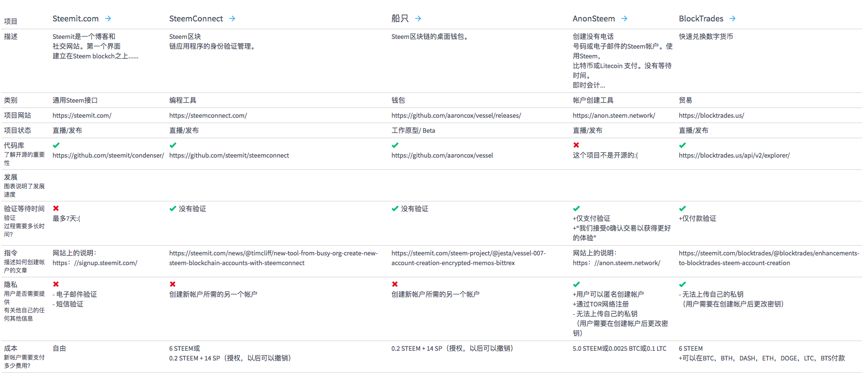This screenshot has height=378, width=868.
Task: Open the https://blocktrades.us/ website link
Action: pos(711,115)
